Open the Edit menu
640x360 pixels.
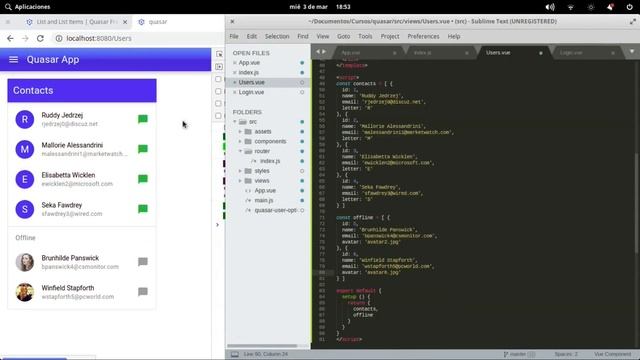click(252, 36)
